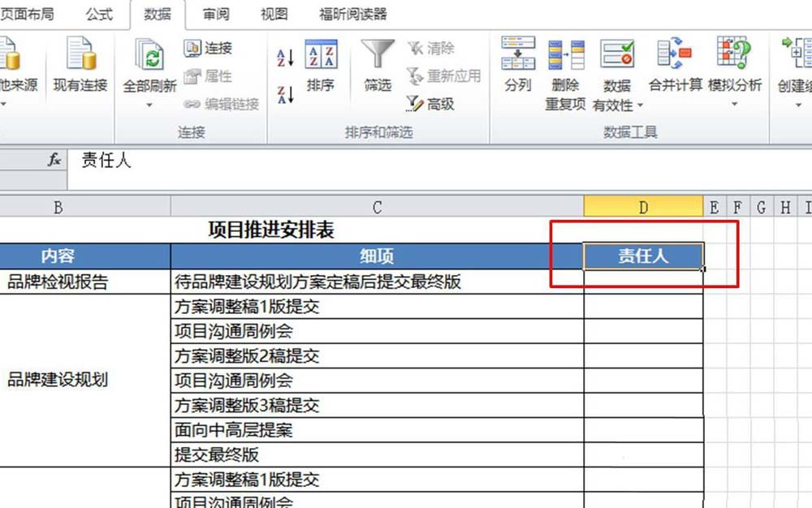Select the column B header
812x508 pixels.
pos(85,207)
